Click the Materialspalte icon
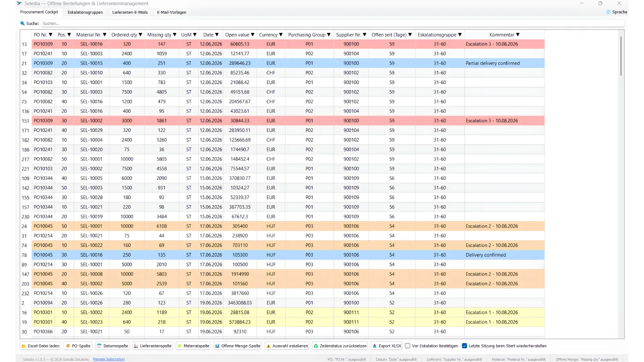 pos(180,346)
